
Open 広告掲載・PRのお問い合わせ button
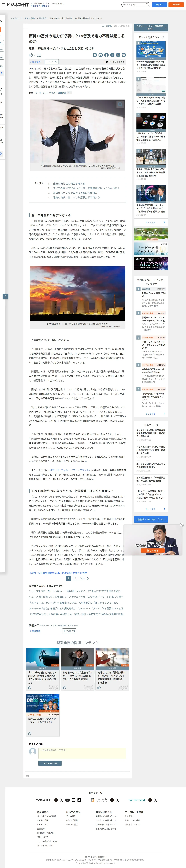(x=151, y=519)
